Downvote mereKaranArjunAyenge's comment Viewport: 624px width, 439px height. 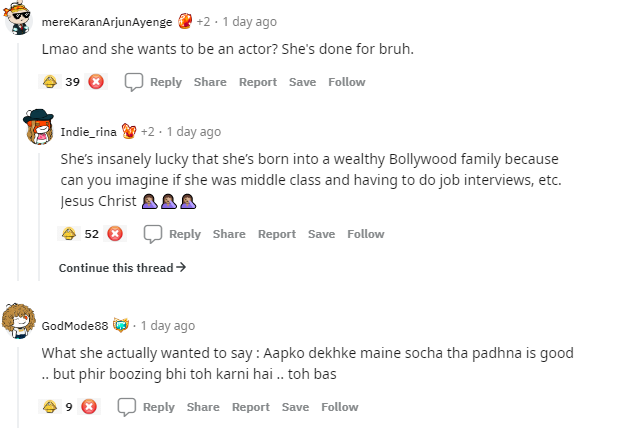coord(96,82)
